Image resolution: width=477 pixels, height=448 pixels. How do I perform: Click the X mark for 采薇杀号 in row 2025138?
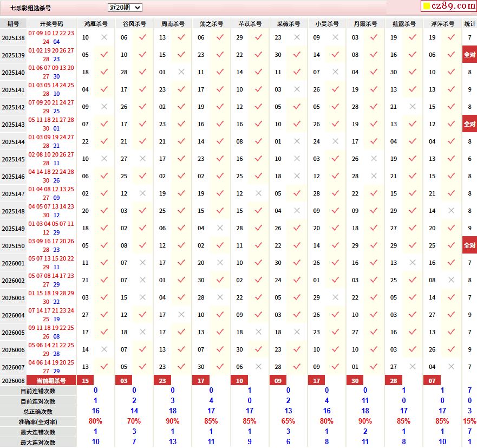297,37
